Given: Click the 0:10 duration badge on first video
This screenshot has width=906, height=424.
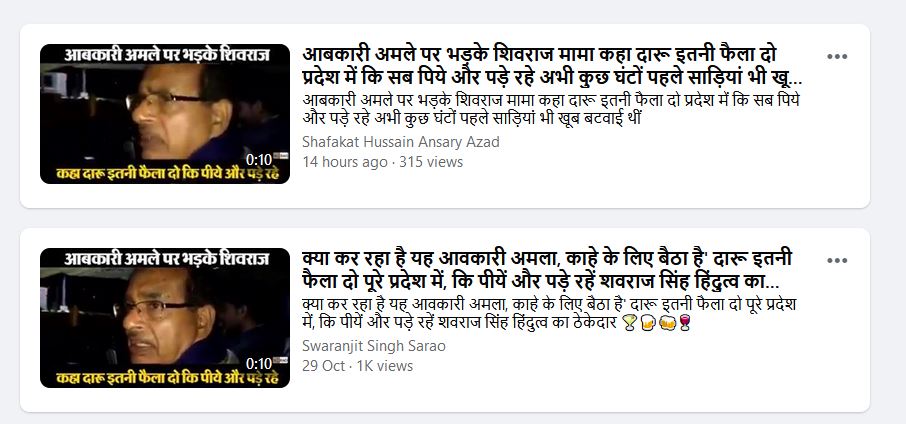Looking at the screenshot, I should click(x=259, y=159).
